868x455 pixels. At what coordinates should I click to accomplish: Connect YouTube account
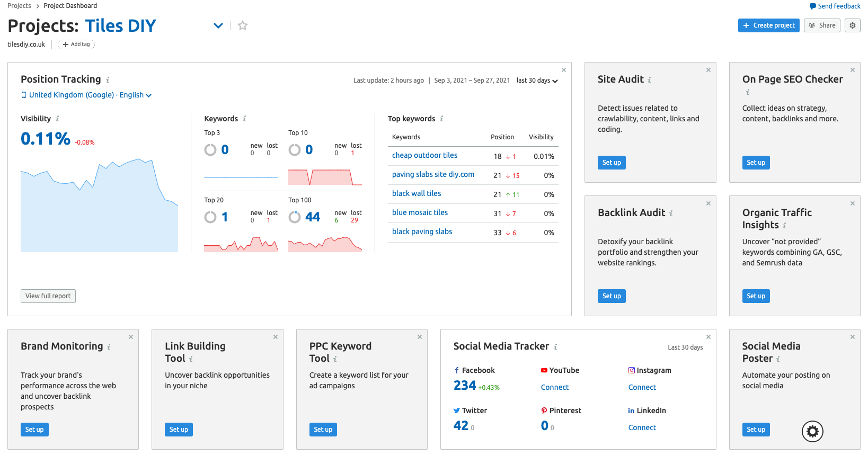click(x=555, y=387)
